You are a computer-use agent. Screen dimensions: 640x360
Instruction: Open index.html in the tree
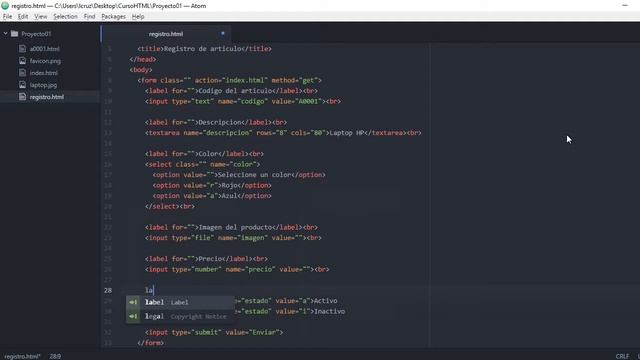point(44,73)
